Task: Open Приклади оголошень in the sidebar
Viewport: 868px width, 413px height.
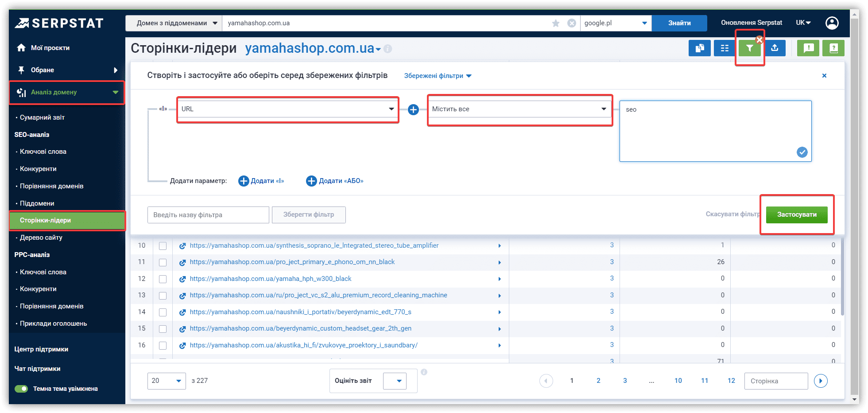Action: coord(53,323)
